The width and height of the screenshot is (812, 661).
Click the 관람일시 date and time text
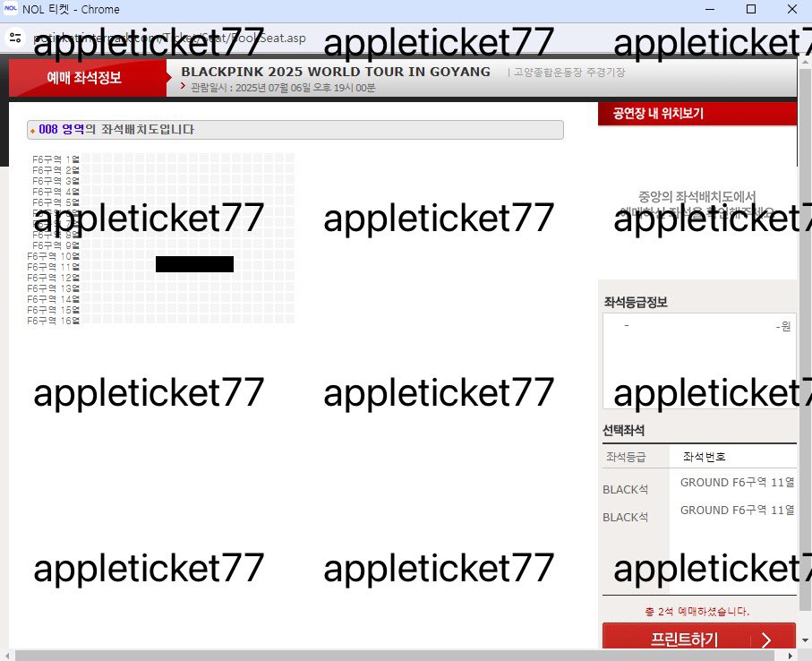pos(283,88)
